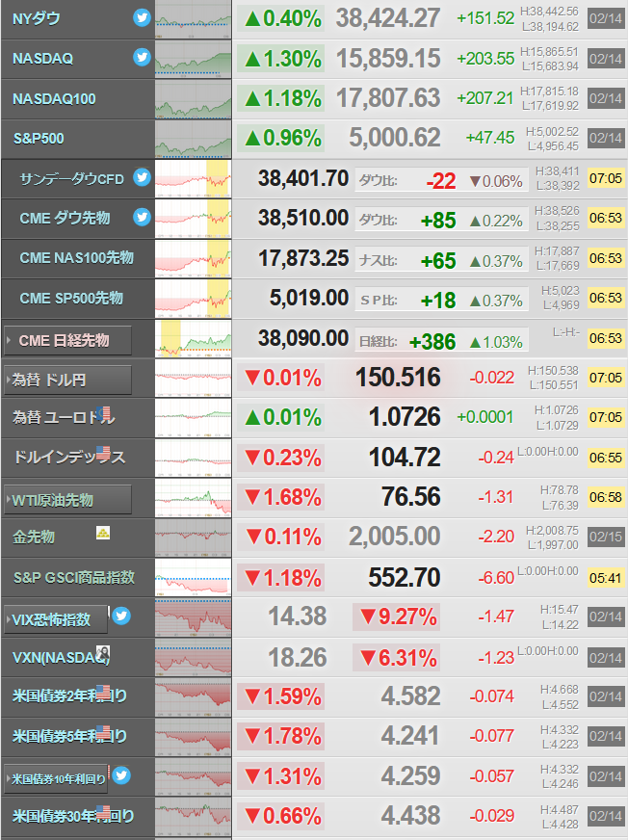Open the CME 日経先物 mini chart
The width and height of the screenshot is (628, 840).
pyautogui.click(x=194, y=338)
